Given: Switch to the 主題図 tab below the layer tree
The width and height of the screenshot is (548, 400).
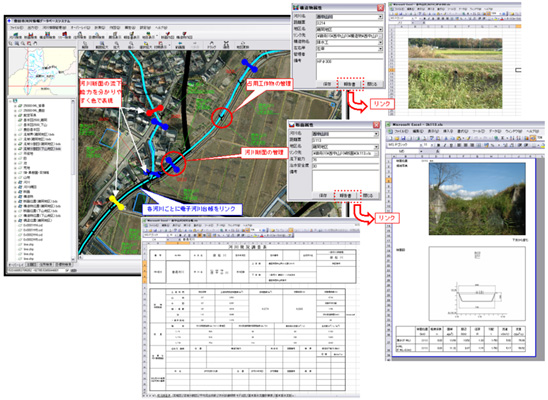Looking at the screenshot, I should point(31,265).
